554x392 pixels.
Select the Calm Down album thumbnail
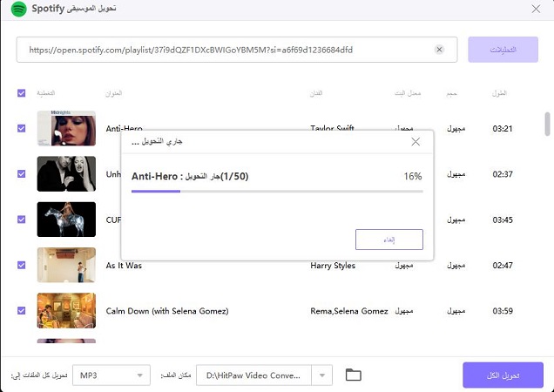tap(66, 311)
